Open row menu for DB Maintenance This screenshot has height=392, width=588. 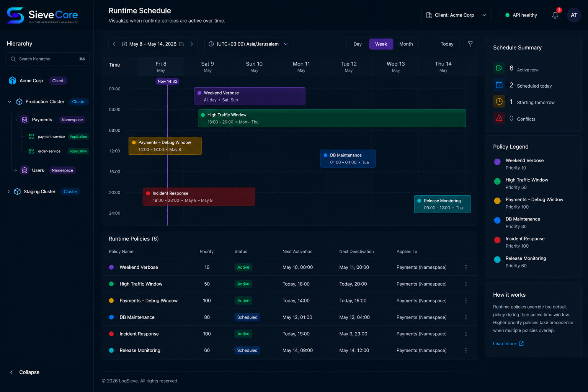tap(466, 317)
